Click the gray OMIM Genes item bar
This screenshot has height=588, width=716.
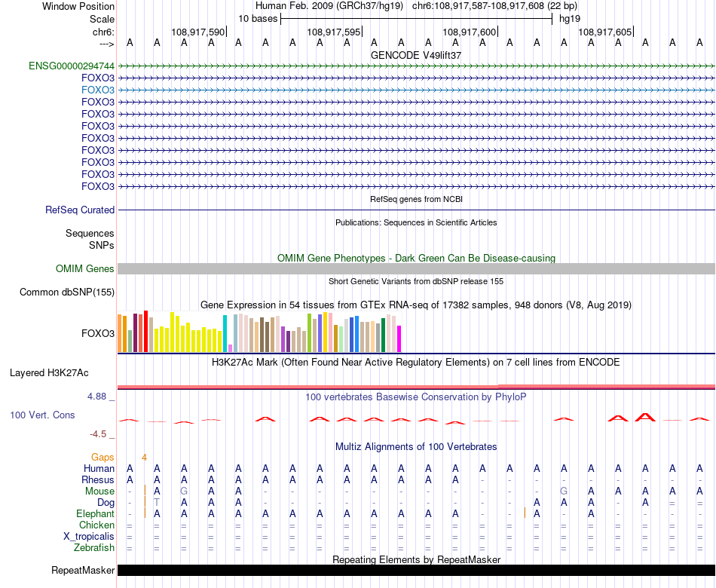click(x=416, y=268)
